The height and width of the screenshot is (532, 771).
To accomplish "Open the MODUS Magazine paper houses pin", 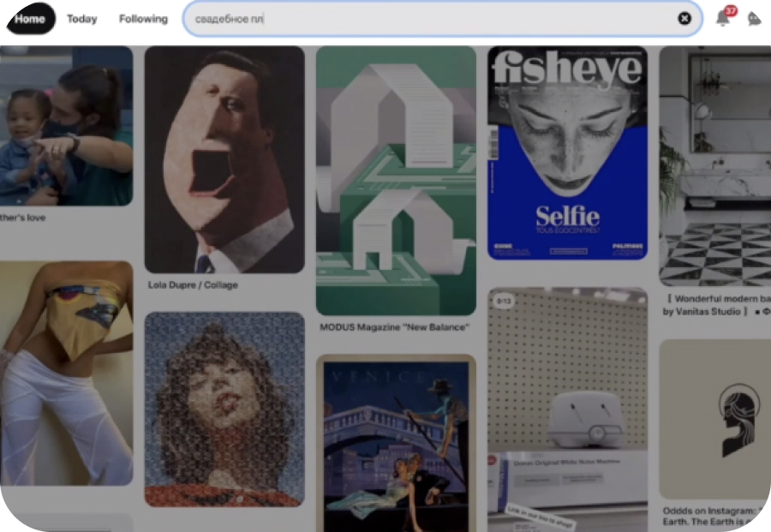I will pos(396,180).
